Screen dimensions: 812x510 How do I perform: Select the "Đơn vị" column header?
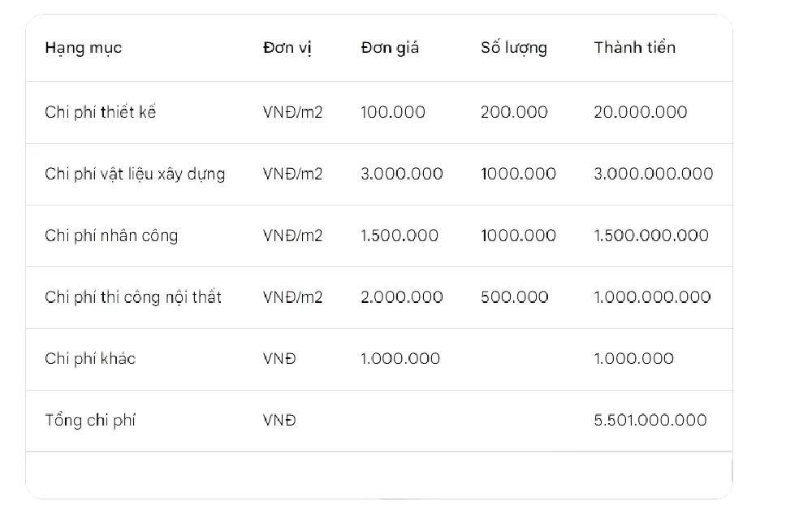(287, 48)
